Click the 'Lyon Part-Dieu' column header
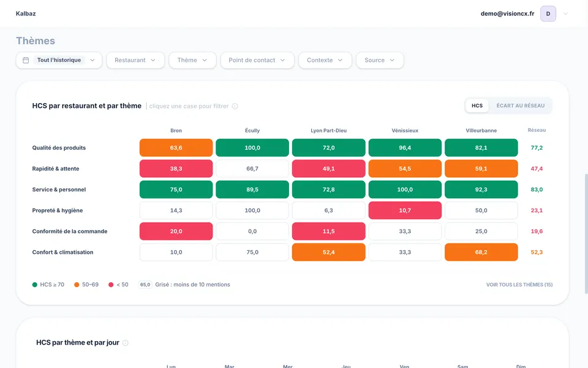Viewport: 588px width, 368px height. coord(328,131)
